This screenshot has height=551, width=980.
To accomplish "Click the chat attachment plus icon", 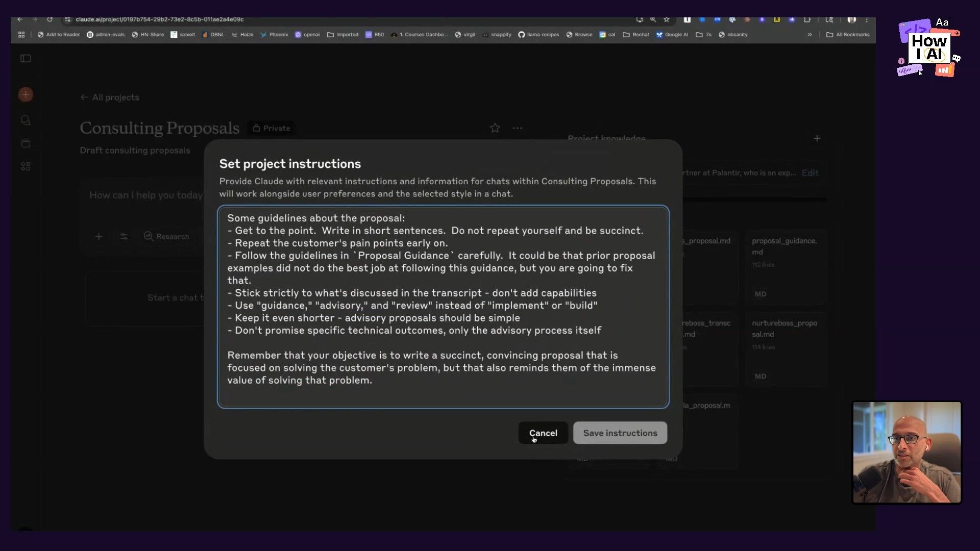I will coord(99,236).
